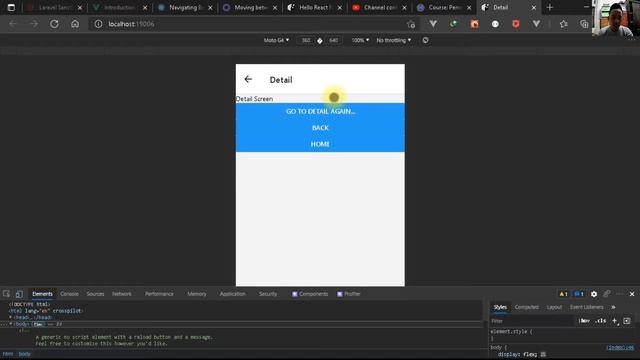Expand more style pane tabs chevron
Screen dimensions: 640x360
[x=613, y=307]
